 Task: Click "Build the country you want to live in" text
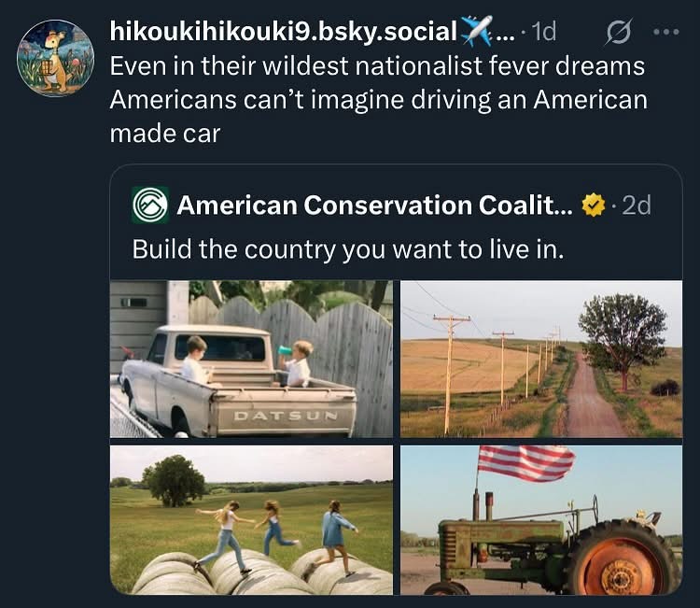348,249
